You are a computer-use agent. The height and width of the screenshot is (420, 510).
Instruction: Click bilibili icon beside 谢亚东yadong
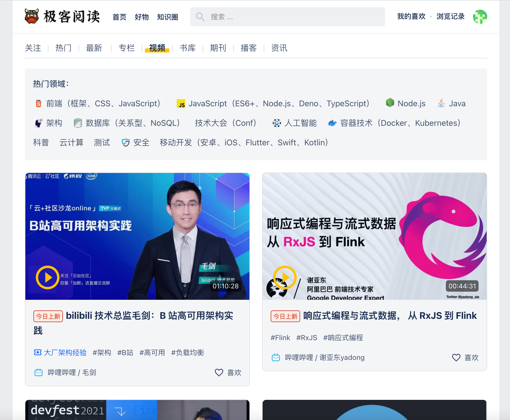click(276, 357)
